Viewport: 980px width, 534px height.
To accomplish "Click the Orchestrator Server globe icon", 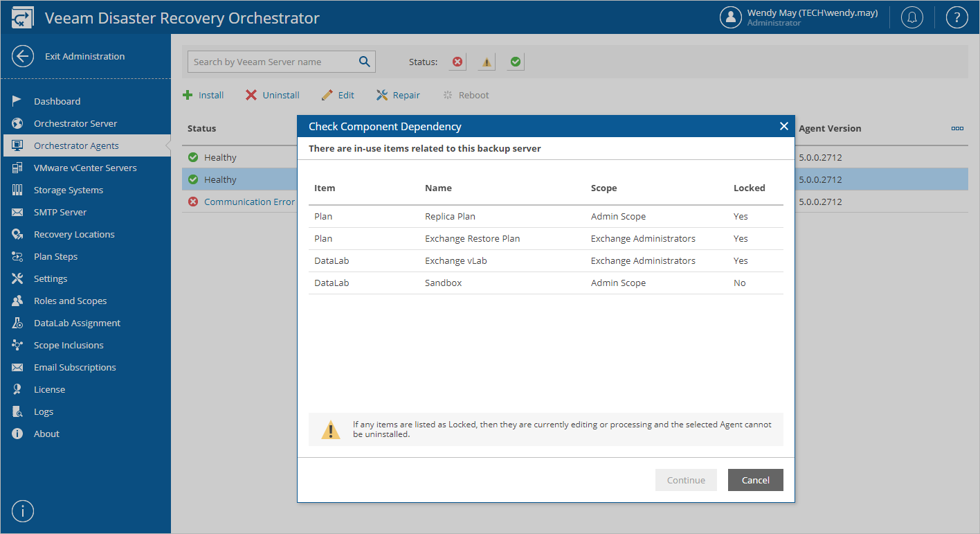I will [x=18, y=123].
